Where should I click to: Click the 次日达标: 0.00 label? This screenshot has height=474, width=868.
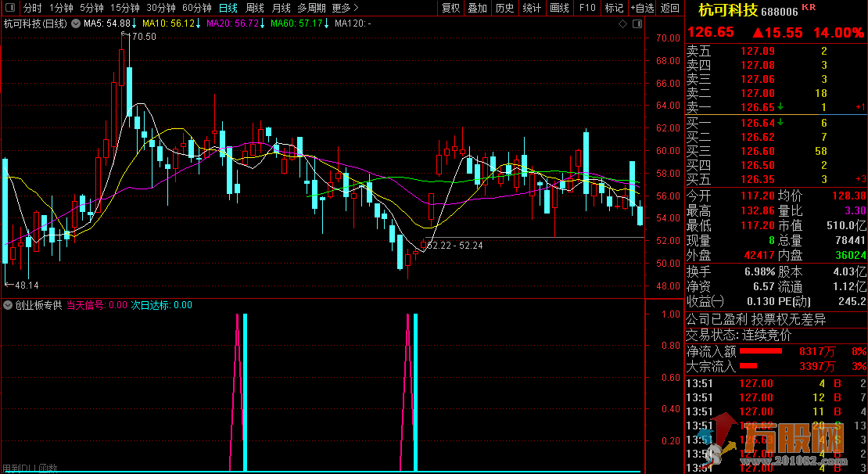tap(162, 305)
